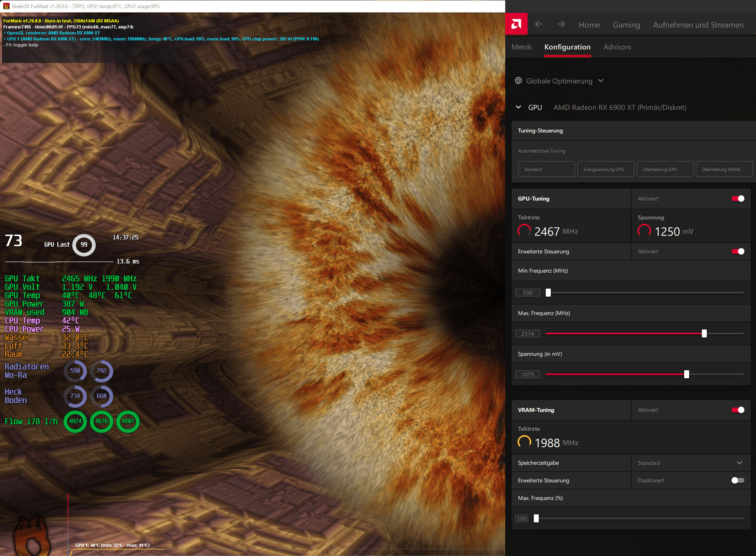Click the radiator fan gauge 590
The image size is (756, 556).
(x=75, y=371)
